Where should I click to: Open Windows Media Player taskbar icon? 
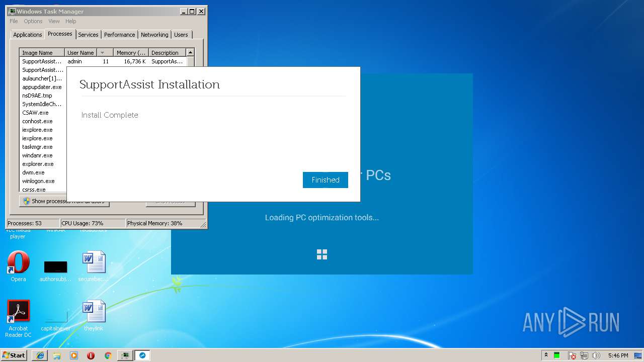[x=74, y=355]
